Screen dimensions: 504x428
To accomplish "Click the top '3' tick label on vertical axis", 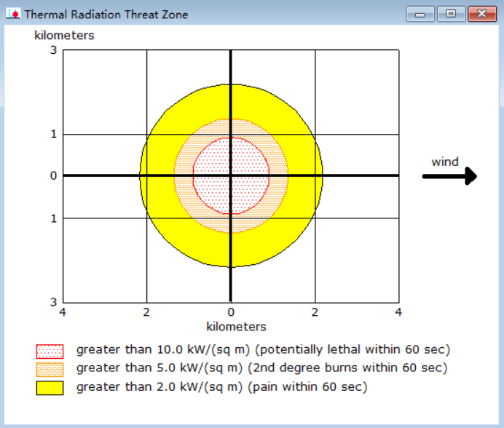I will (x=54, y=50).
